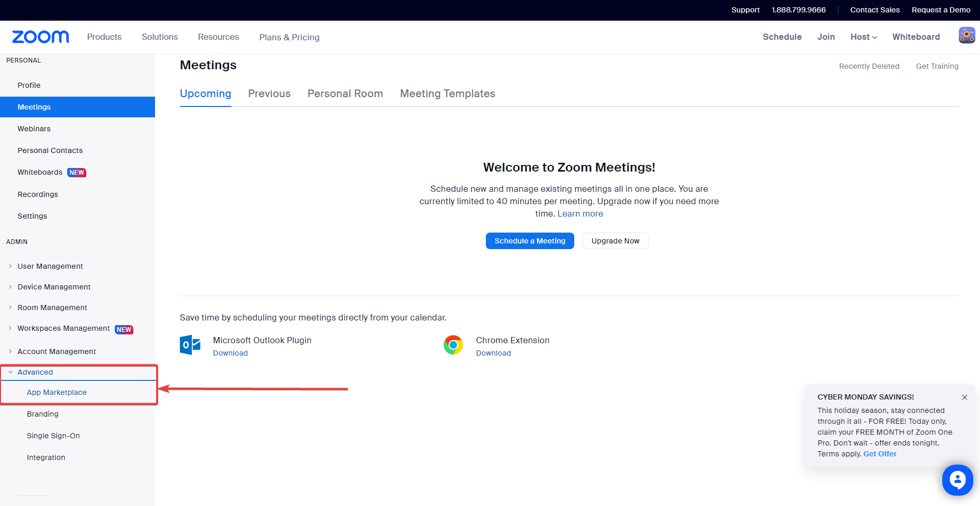The image size is (980, 506).
Task: Click Request a Demo
Action: pos(941,10)
